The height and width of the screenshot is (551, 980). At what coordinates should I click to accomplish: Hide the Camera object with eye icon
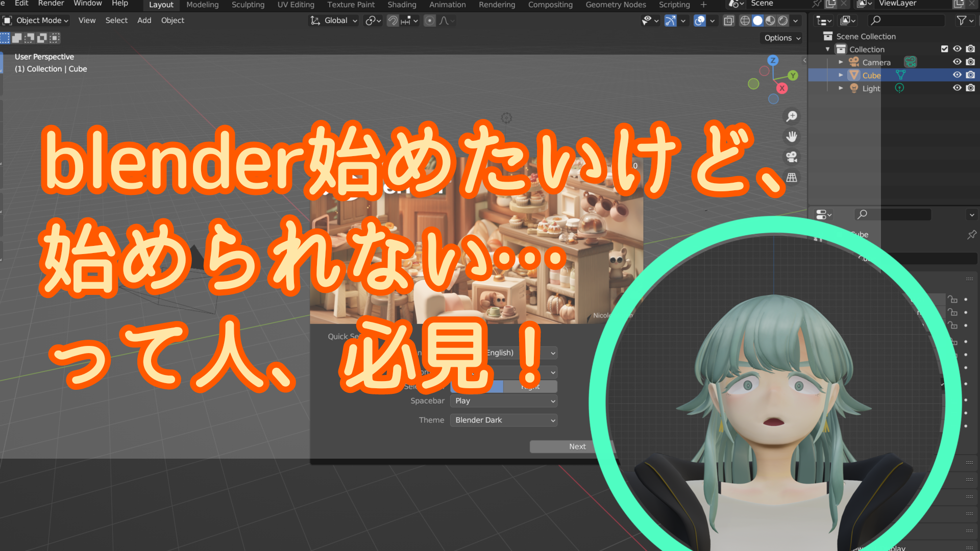click(x=957, y=62)
